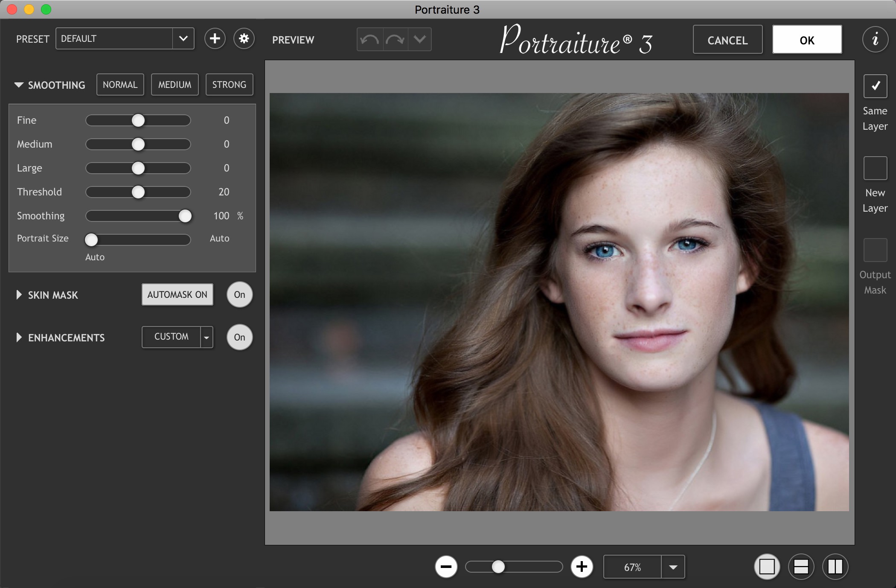Toggle Enhancements On switch
The image size is (896, 588).
pyautogui.click(x=239, y=337)
